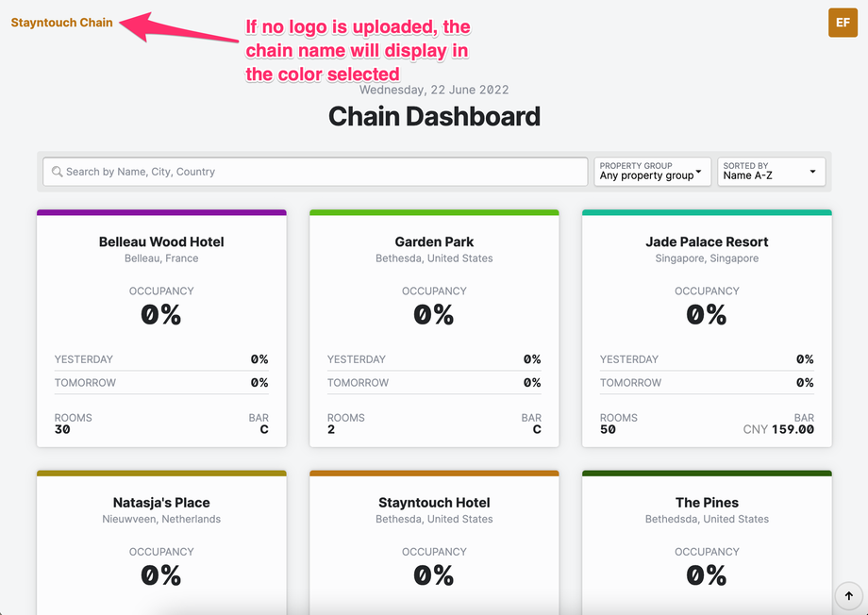This screenshot has height=615, width=868.
Task: Click the green color bar on Garden Park
Action: click(434, 213)
